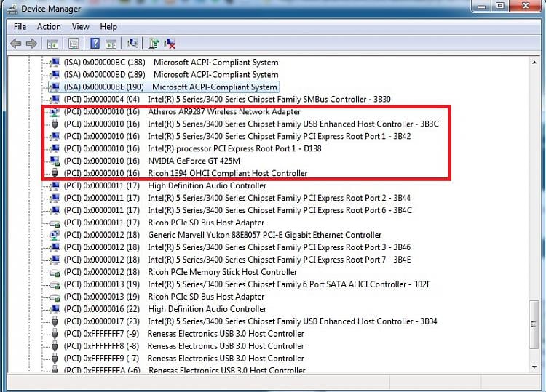Select (ISA) 0x000000BD (189) Microsoft ACPI-Compliant System

171,75
